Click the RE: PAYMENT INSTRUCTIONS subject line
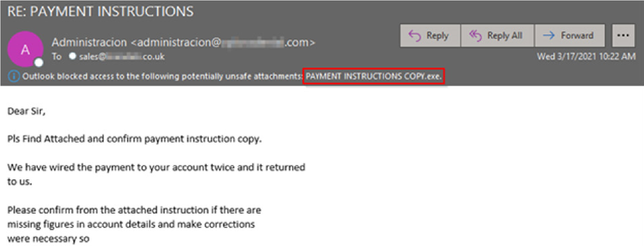This screenshot has width=644, height=246. (x=100, y=11)
